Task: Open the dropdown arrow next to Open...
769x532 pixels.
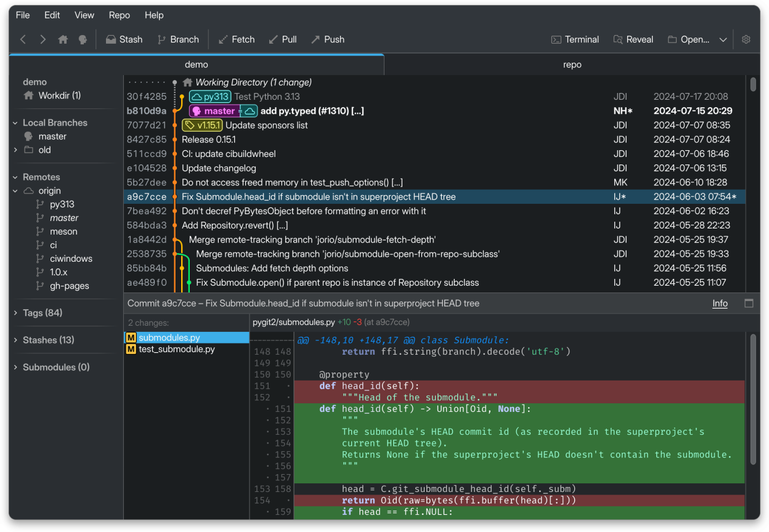Action: [723, 39]
